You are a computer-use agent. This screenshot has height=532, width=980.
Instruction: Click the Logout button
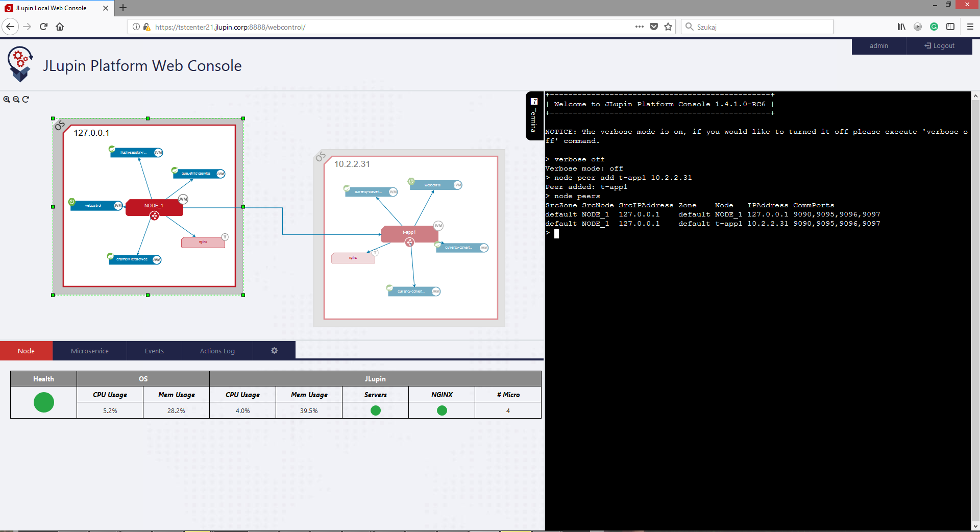click(939, 46)
